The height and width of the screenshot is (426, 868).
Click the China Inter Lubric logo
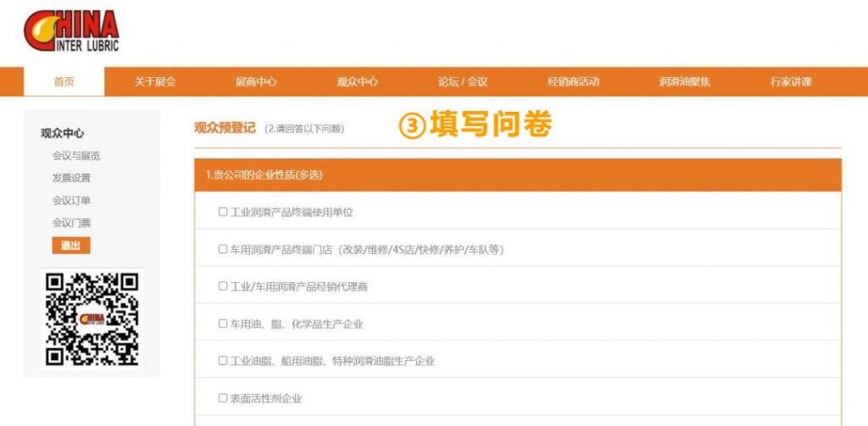click(x=71, y=31)
